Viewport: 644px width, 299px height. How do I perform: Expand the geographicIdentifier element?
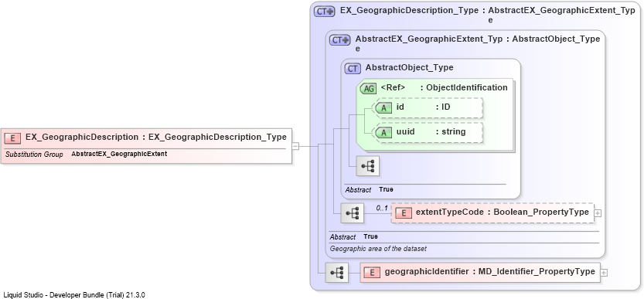coord(604,273)
